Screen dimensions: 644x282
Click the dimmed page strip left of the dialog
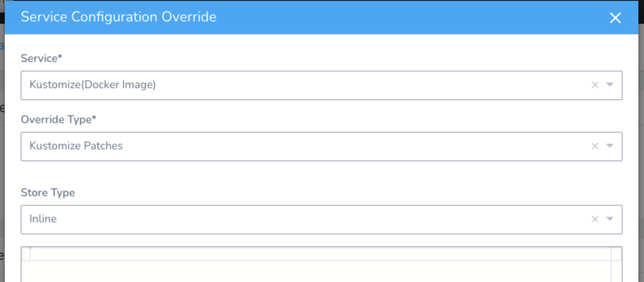[x=2, y=159]
